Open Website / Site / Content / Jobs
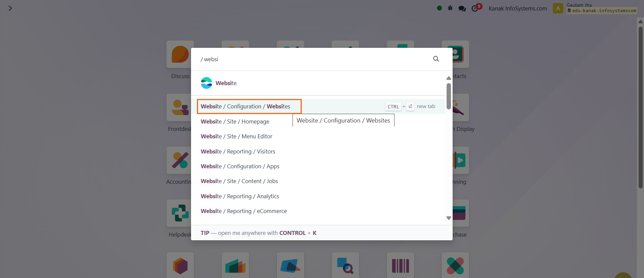This screenshot has width=644, height=278. coord(239,181)
